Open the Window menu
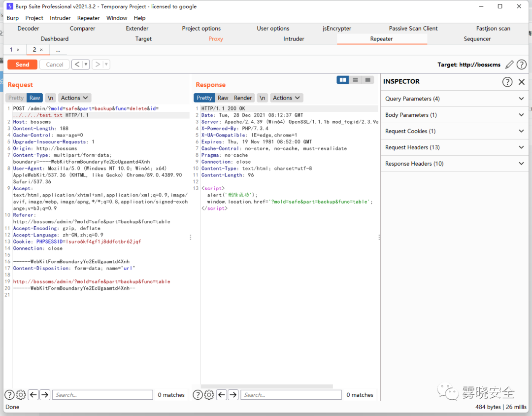The width and height of the screenshot is (532, 416). [117, 18]
